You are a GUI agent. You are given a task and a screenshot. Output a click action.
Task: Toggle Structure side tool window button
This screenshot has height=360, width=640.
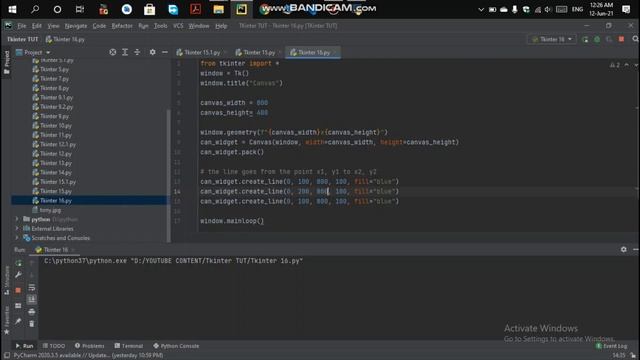[x=6, y=280]
